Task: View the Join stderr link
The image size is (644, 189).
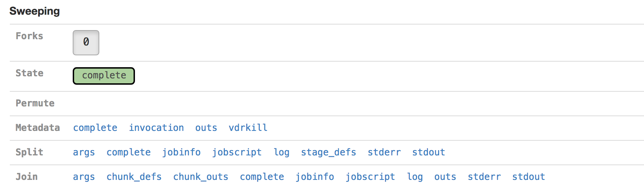Action: (x=484, y=177)
